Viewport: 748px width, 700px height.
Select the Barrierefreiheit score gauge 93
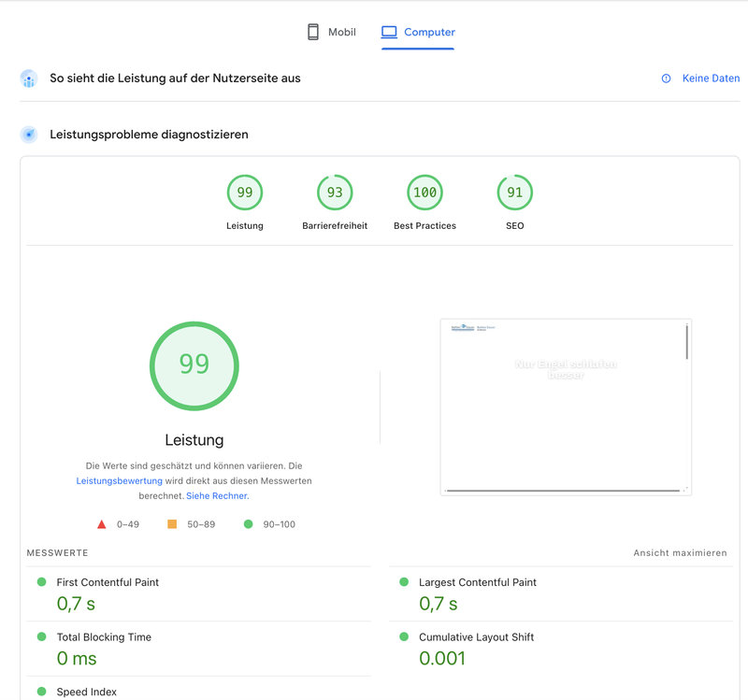(335, 193)
